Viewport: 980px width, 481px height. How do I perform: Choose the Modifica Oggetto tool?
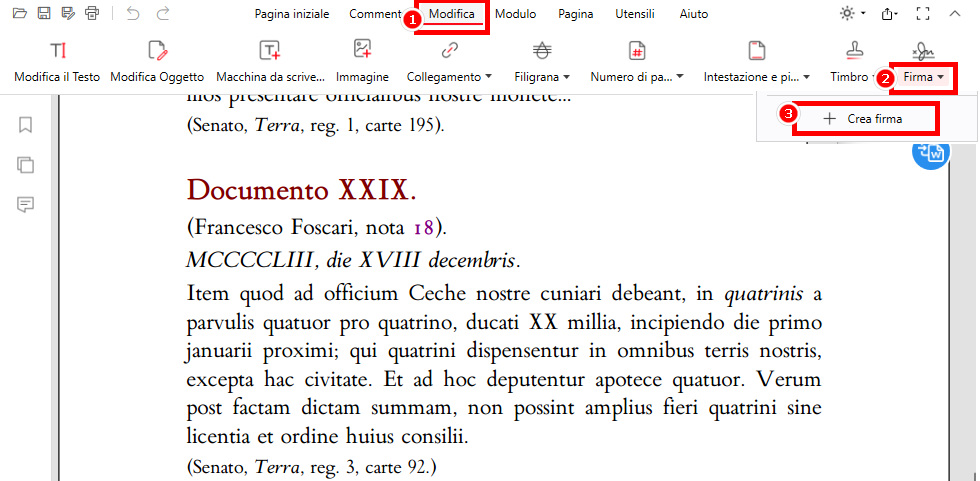(x=157, y=62)
